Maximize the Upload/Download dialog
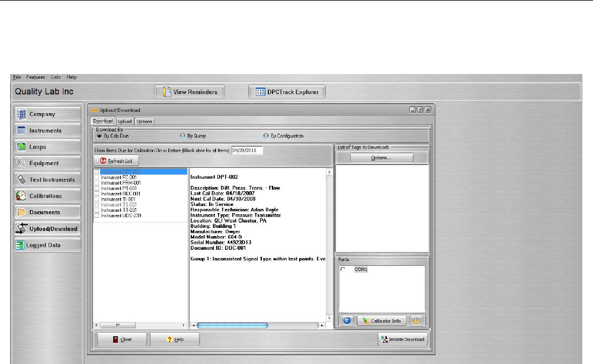The height and width of the screenshot is (364, 593). point(420,109)
